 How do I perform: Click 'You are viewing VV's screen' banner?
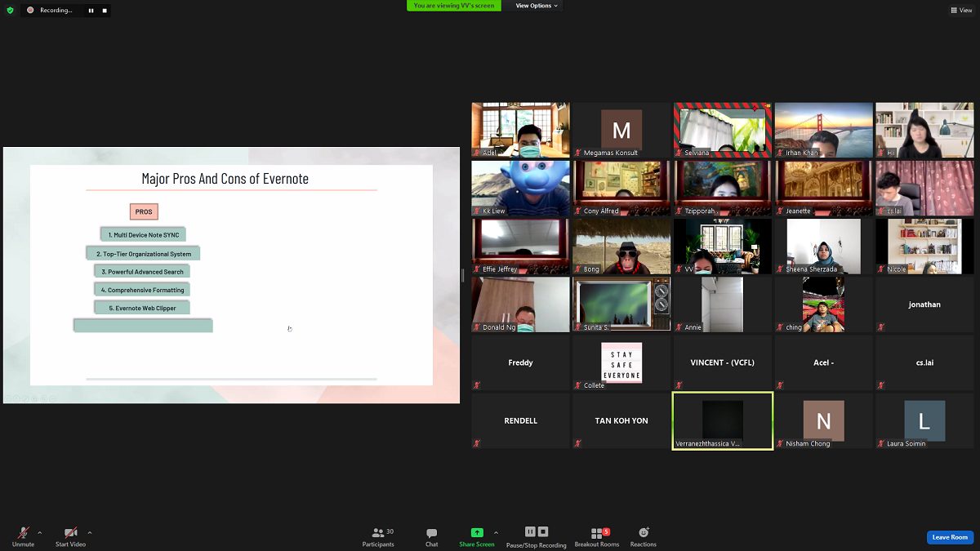click(x=453, y=6)
